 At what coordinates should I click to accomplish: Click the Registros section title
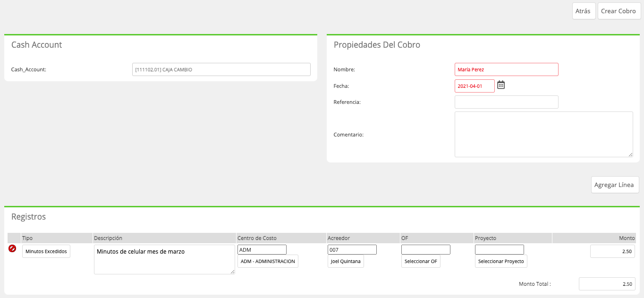[28, 217]
